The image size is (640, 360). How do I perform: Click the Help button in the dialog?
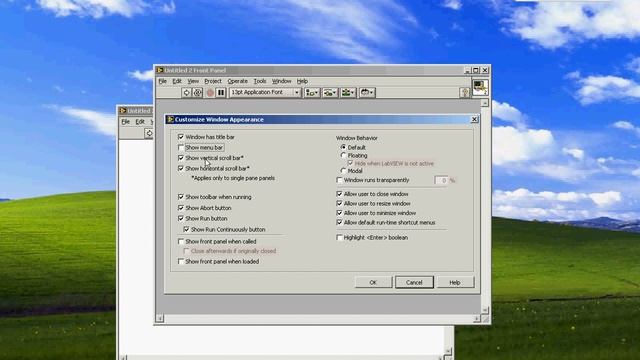coord(455,282)
